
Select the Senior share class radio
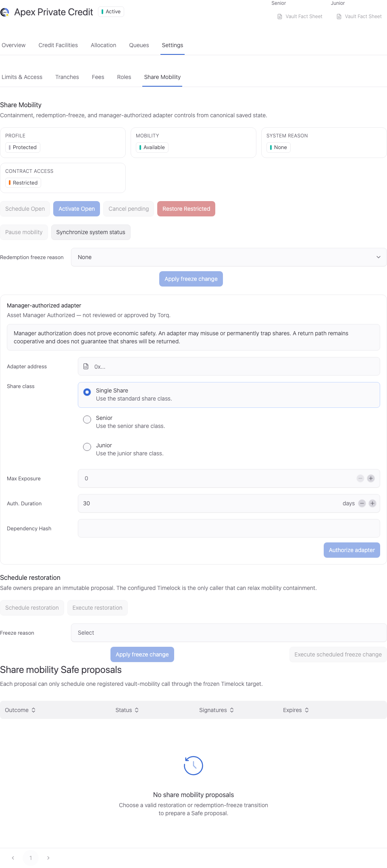click(x=87, y=419)
